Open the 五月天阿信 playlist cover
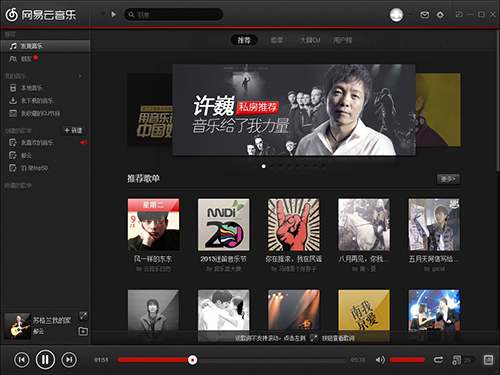Image resolution: width=500 pixels, height=375 pixels. [434, 225]
